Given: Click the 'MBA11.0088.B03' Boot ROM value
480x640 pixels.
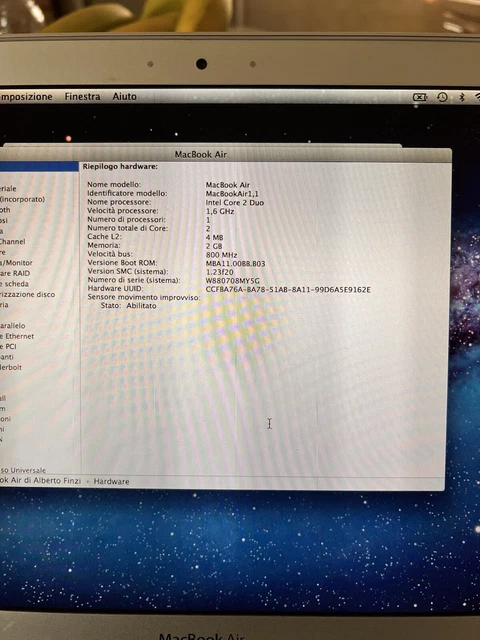Looking at the screenshot, I should [x=235, y=264].
